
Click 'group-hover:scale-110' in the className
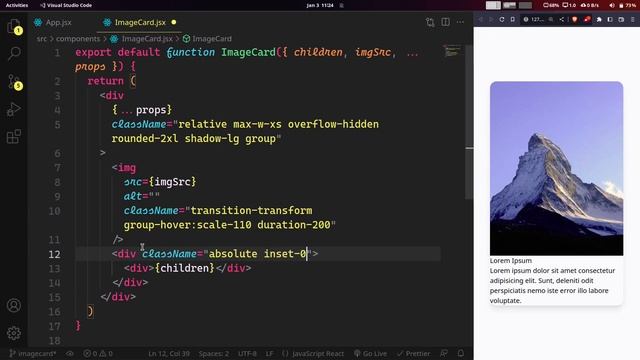187,225
